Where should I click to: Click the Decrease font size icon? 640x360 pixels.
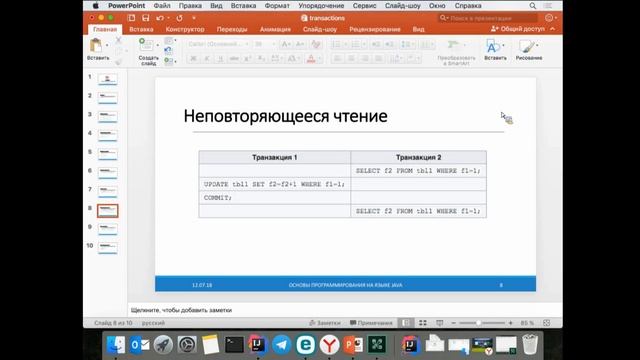tap(300, 44)
